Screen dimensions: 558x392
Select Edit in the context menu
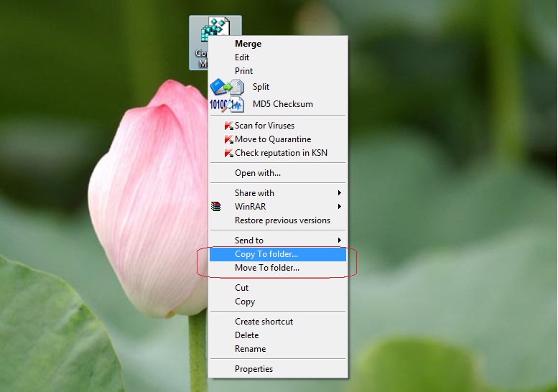coord(242,57)
